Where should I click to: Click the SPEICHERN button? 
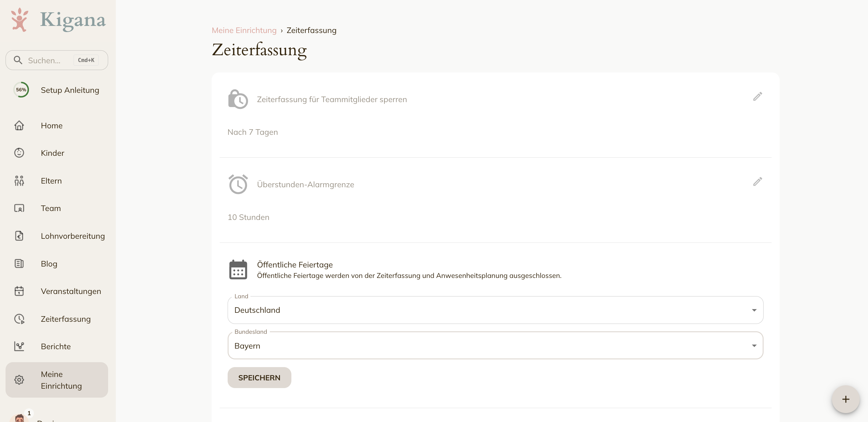(259, 378)
